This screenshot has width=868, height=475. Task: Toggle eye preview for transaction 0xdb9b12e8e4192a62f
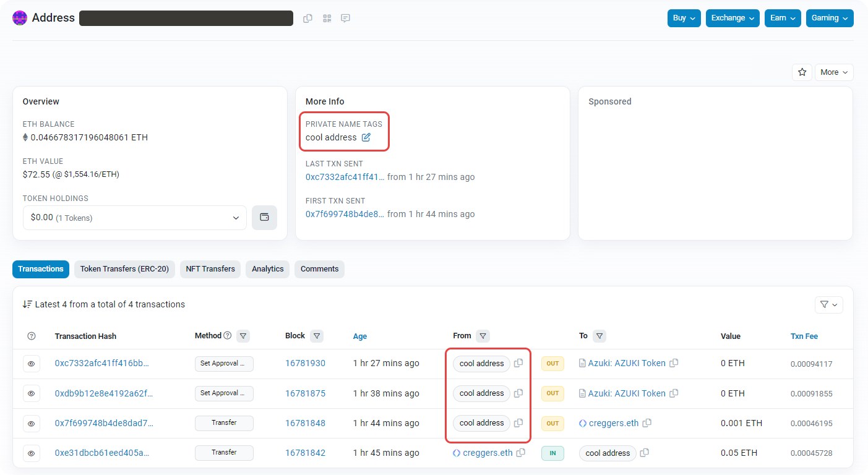32,393
